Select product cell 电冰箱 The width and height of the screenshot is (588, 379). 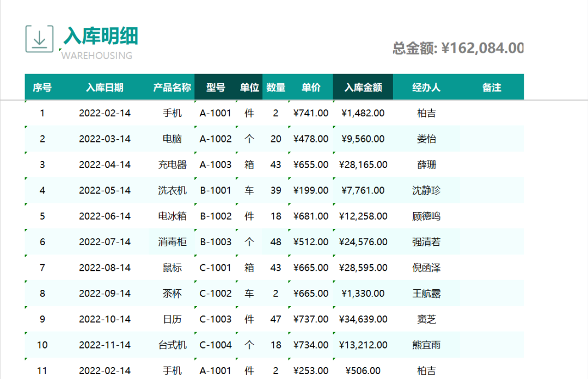tap(172, 216)
